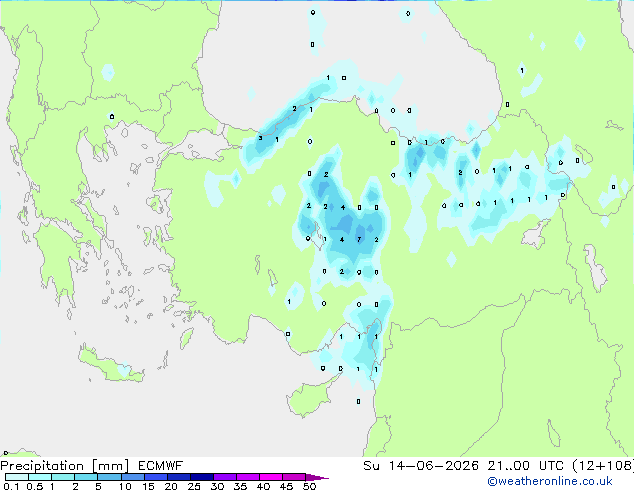The width and height of the screenshot is (634, 490).
Task: Pick the 25–30 mm navy legend swatch
Action: pyautogui.click(x=202, y=477)
